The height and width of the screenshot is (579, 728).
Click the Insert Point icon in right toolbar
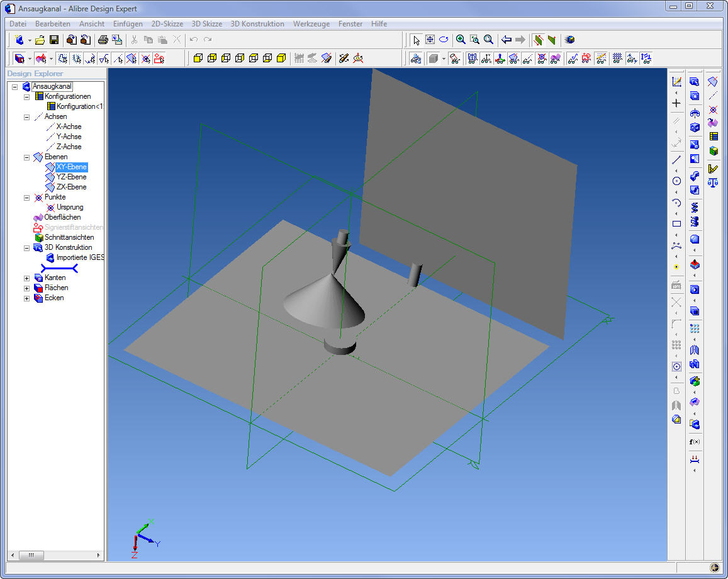coord(713,110)
